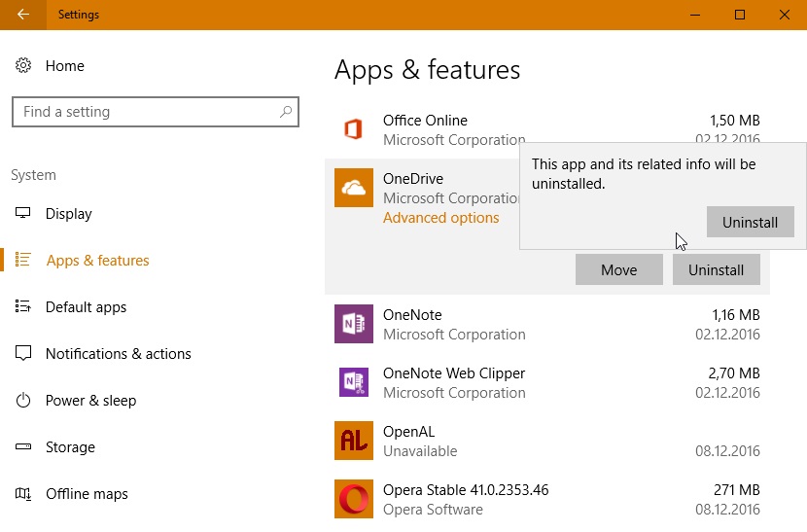
Task: Click the 271 MB size value
Action: point(736,490)
